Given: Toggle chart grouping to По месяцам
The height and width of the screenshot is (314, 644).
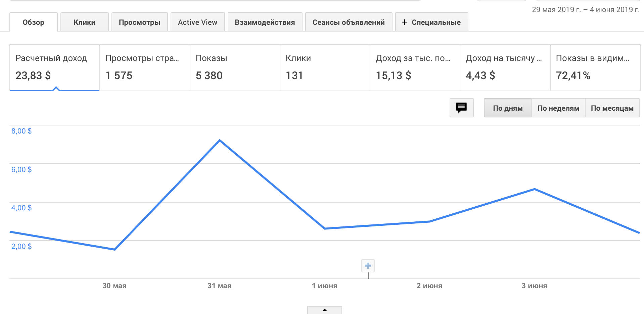Looking at the screenshot, I should pyautogui.click(x=612, y=108).
